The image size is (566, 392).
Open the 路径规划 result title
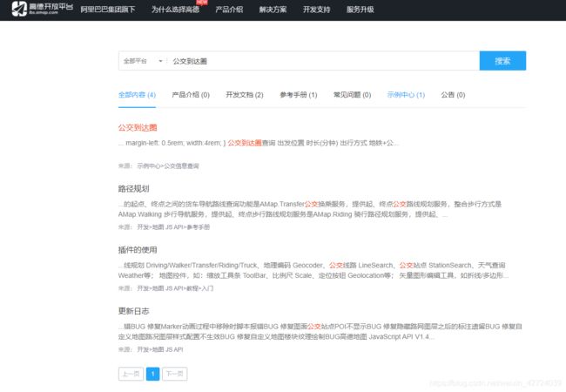tap(133, 188)
